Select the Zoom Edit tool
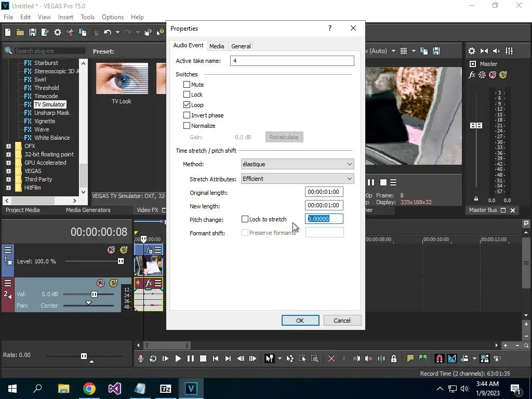 tap(314, 358)
